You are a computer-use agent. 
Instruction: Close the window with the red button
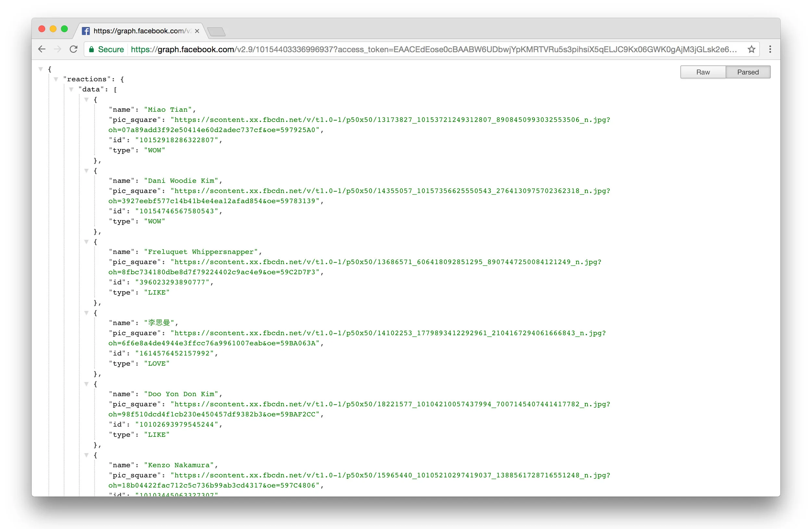coord(42,29)
